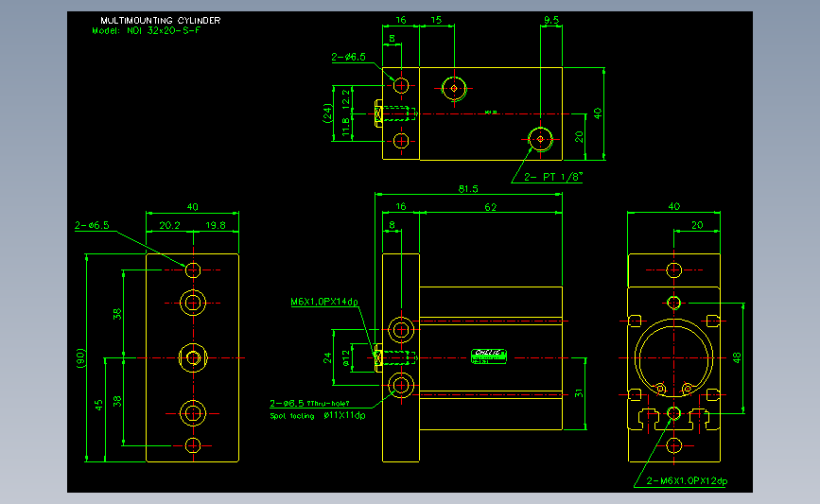Click the 19.8 dimension in left view
820x504 pixels.
tap(216, 225)
